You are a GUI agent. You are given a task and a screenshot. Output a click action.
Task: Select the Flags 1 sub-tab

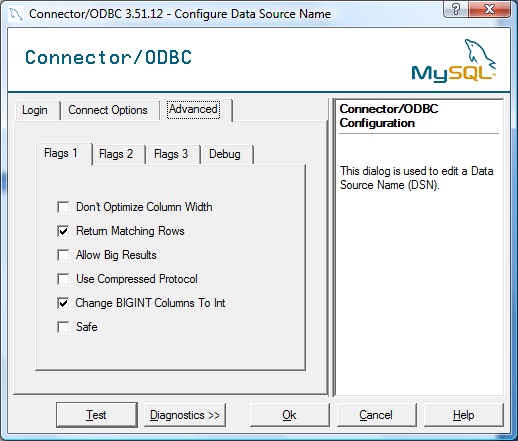(63, 154)
